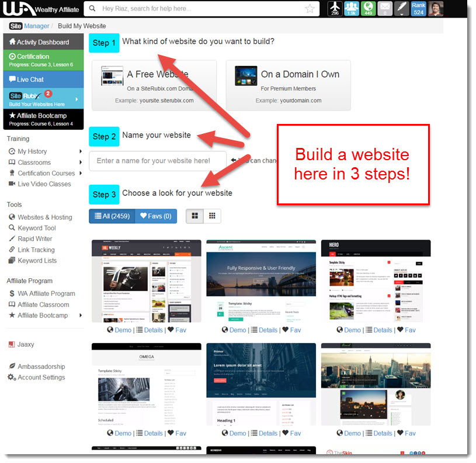Open Affiliate Classroom link
Viewport: 476px width, 463px height.
pyautogui.click(x=43, y=305)
